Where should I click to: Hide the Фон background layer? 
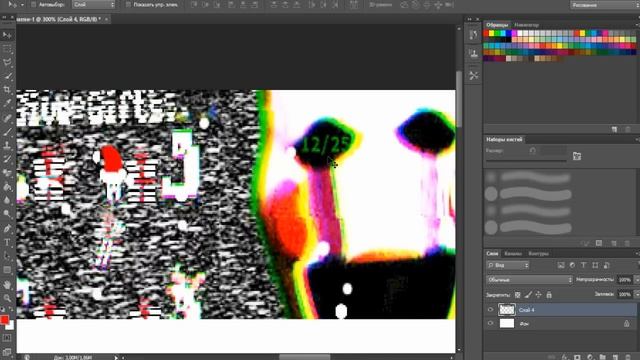tap(490, 323)
